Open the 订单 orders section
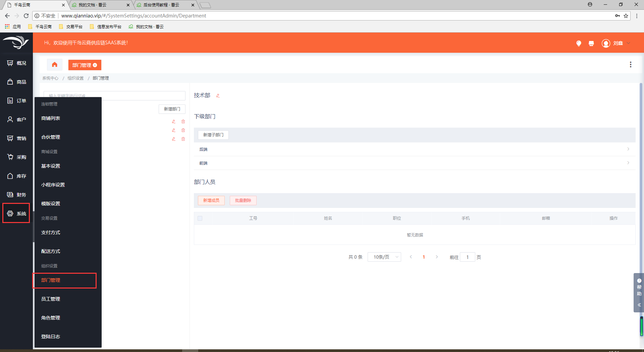Image resolution: width=644 pixels, height=352 pixels. click(x=16, y=101)
